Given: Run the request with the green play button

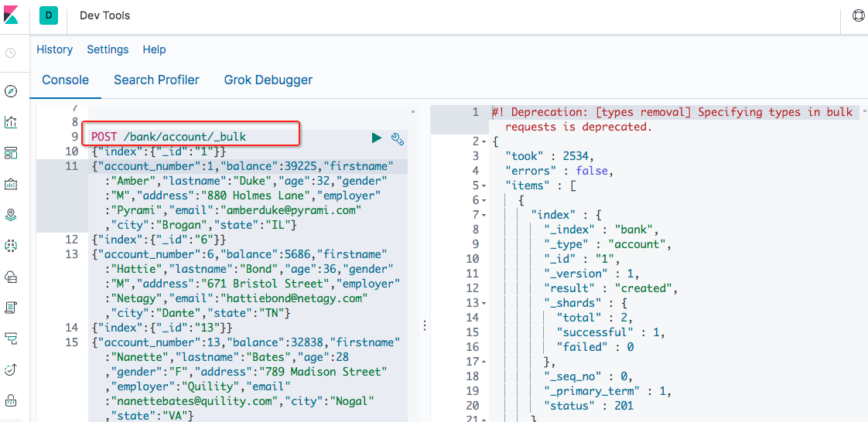Looking at the screenshot, I should 377,138.
